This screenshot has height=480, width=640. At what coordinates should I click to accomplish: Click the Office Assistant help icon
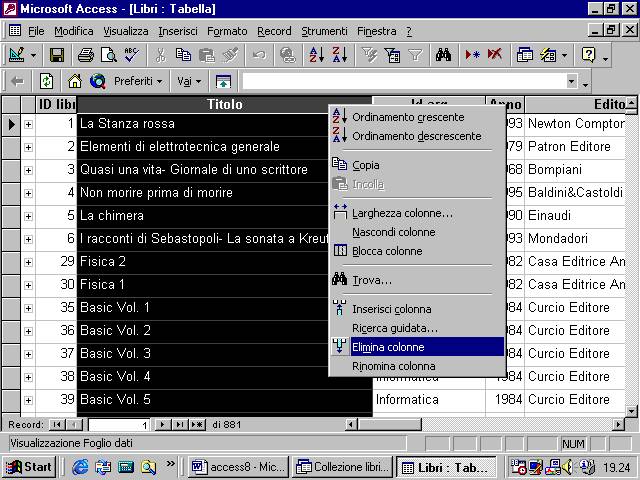coord(588,55)
